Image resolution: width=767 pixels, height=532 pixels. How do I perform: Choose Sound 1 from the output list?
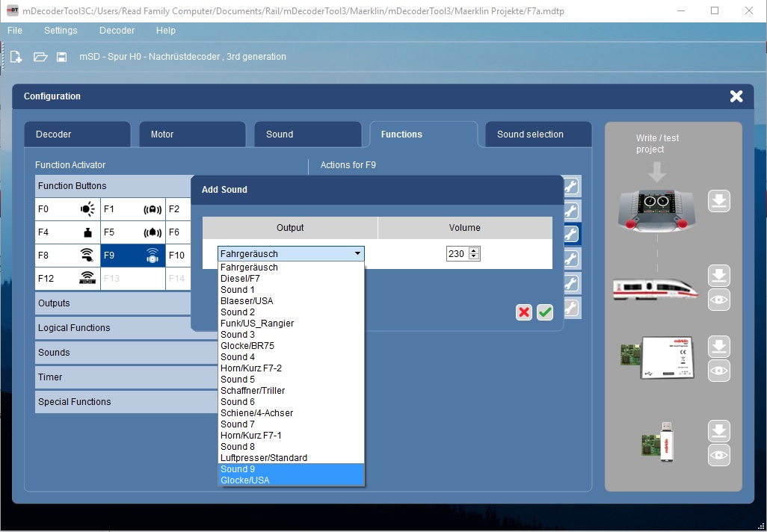coord(291,290)
